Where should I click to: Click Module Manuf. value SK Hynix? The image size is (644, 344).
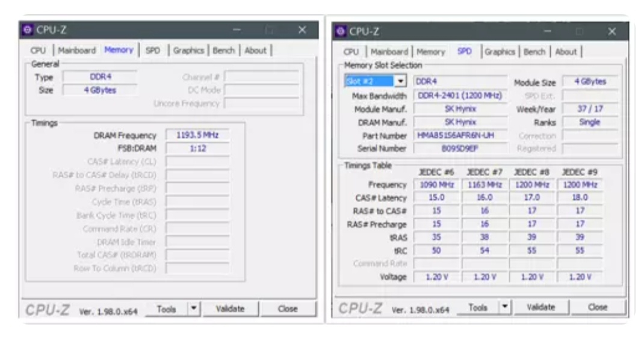click(460, 109)
